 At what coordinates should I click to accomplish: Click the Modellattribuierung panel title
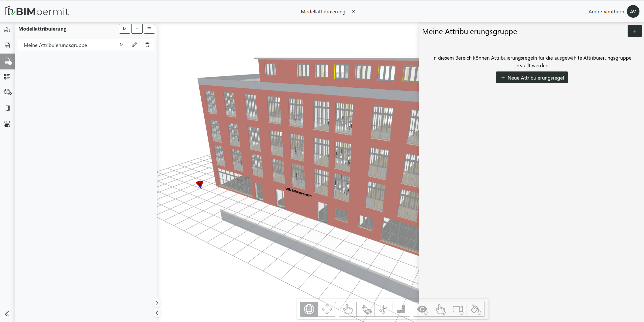click(x=42, y=29)
